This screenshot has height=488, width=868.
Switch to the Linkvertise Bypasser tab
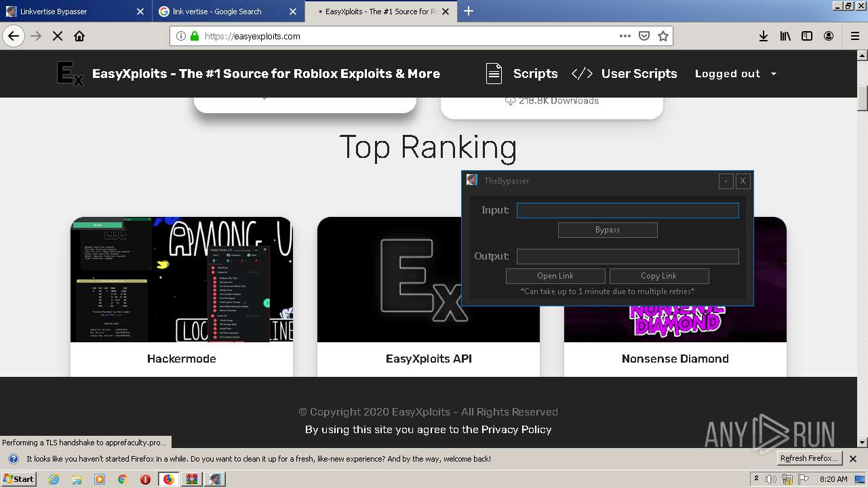point(76,12)
